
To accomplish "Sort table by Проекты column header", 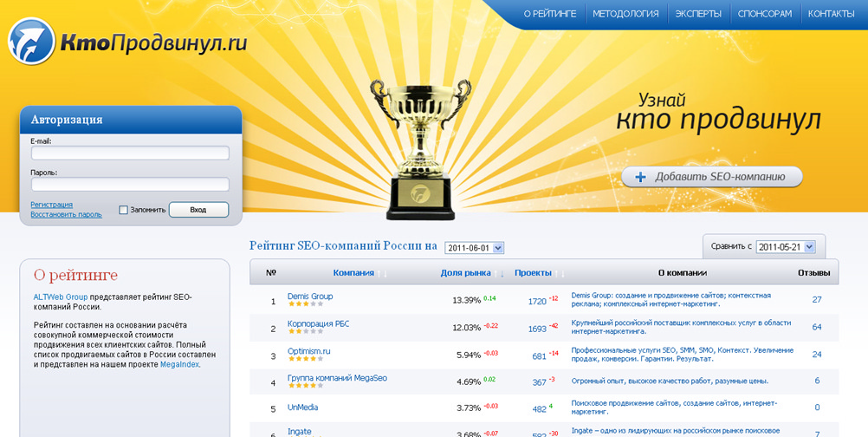I will pyautogui.click(x=533, y=273).
